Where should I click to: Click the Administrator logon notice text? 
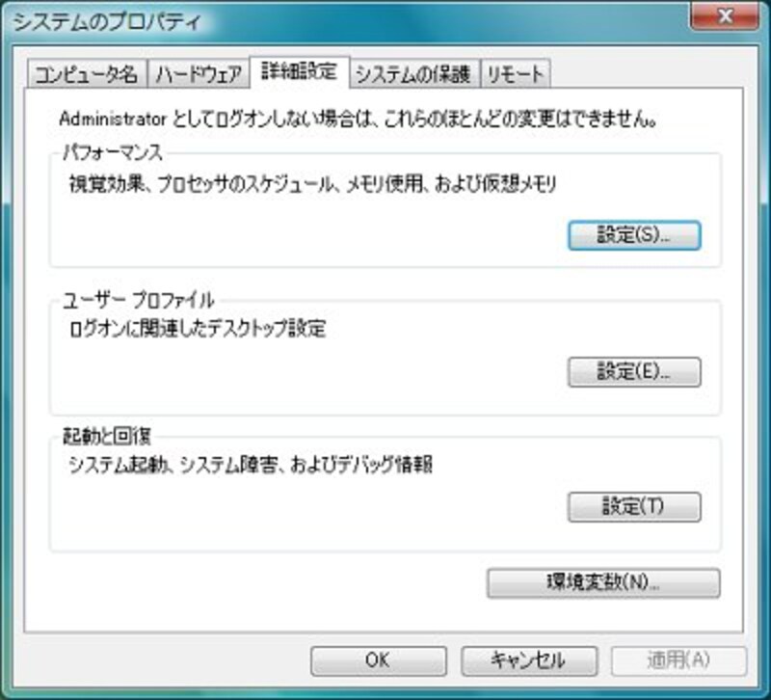tap(358, 119)
